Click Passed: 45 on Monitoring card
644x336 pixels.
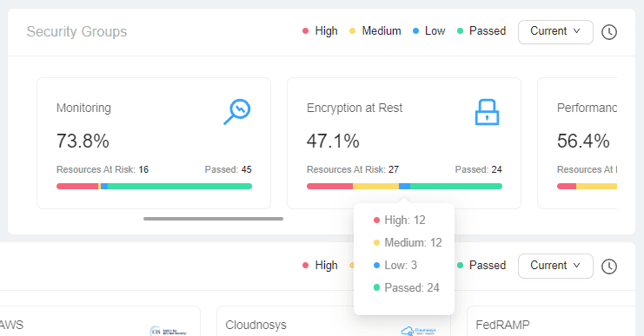tap(228, 169)
